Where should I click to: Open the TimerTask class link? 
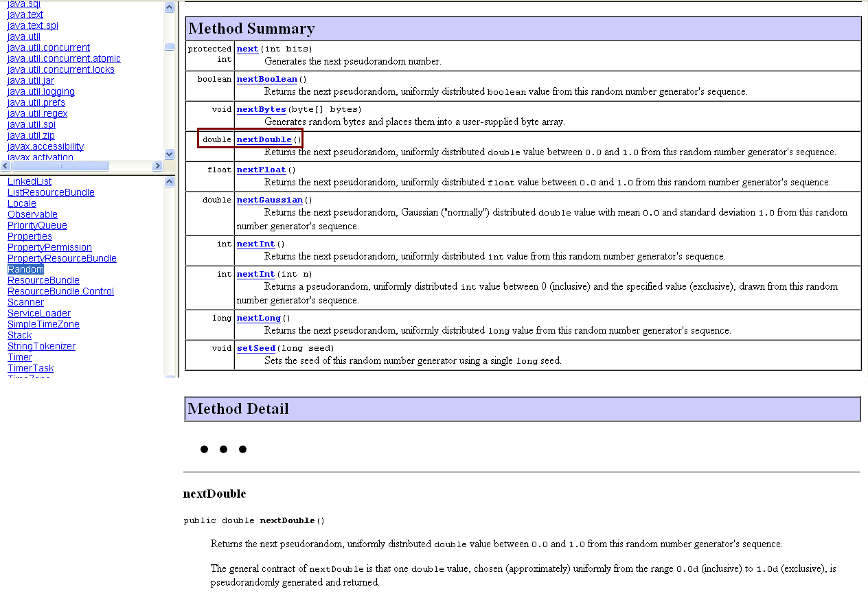coord(30,368)
